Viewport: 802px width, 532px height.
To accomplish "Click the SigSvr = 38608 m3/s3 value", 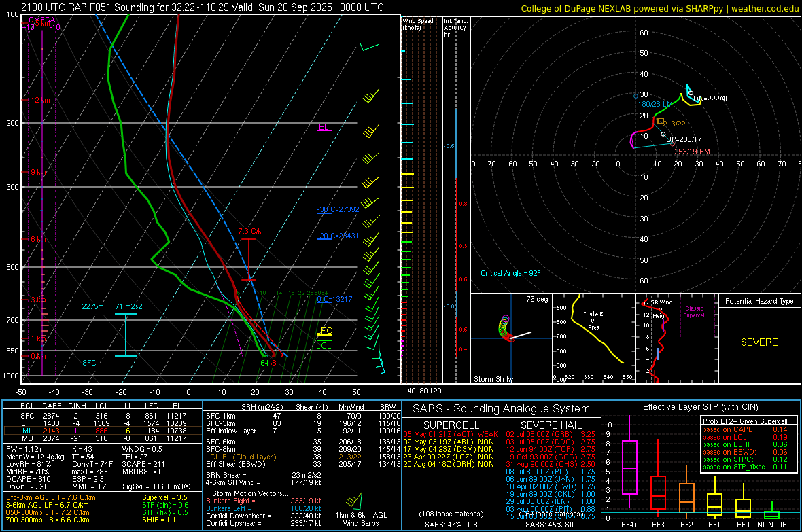I will [x=158, y=486].
